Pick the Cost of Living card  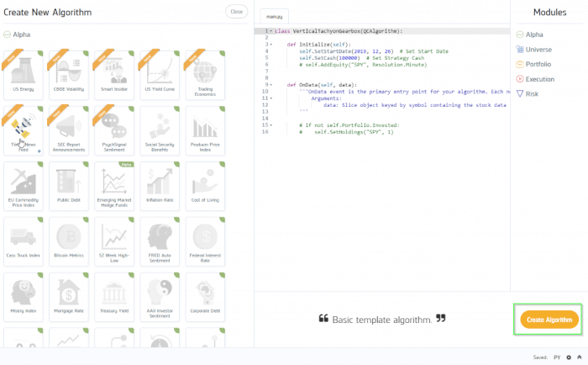click(x=205, y=186)
